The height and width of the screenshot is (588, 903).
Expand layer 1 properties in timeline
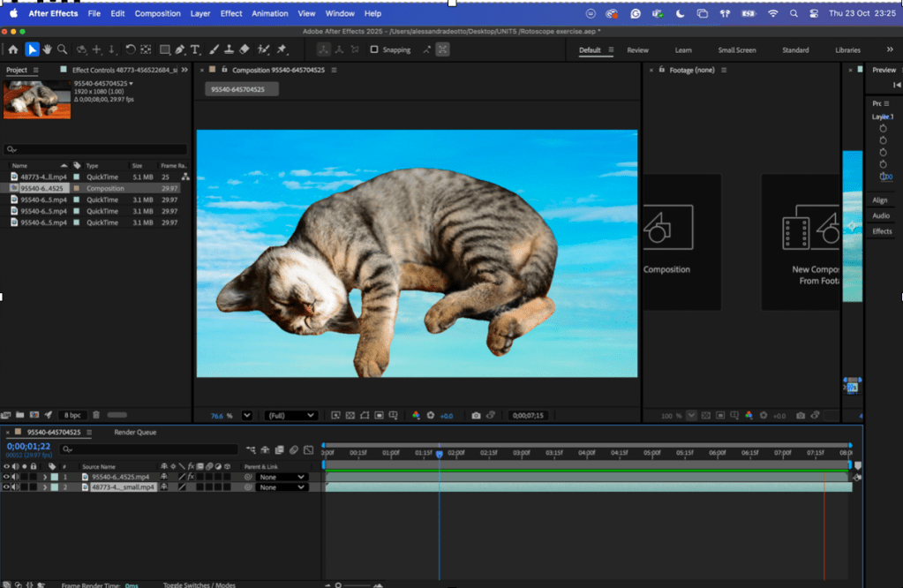coord(45,477)
